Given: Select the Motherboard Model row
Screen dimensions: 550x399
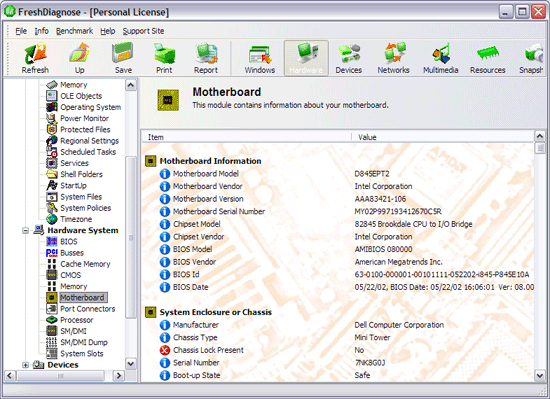Looking at the screenshot, I should click(x=338, y=174).
